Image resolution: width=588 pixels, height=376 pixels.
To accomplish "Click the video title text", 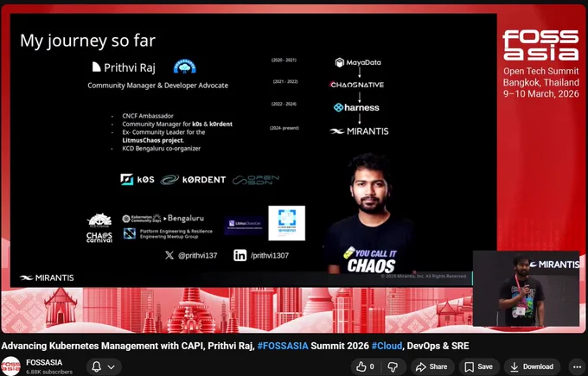I will point(235,346).
